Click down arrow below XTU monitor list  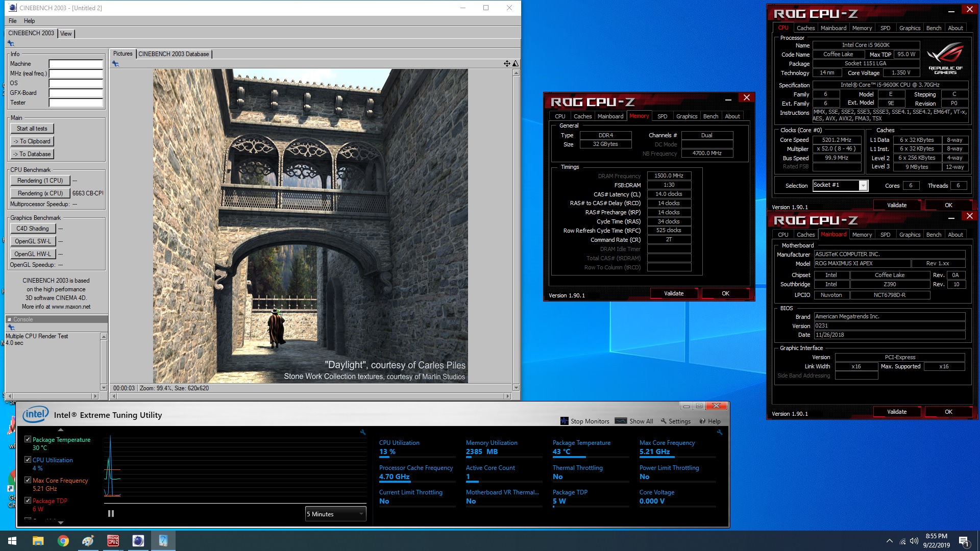click(61, 522)
